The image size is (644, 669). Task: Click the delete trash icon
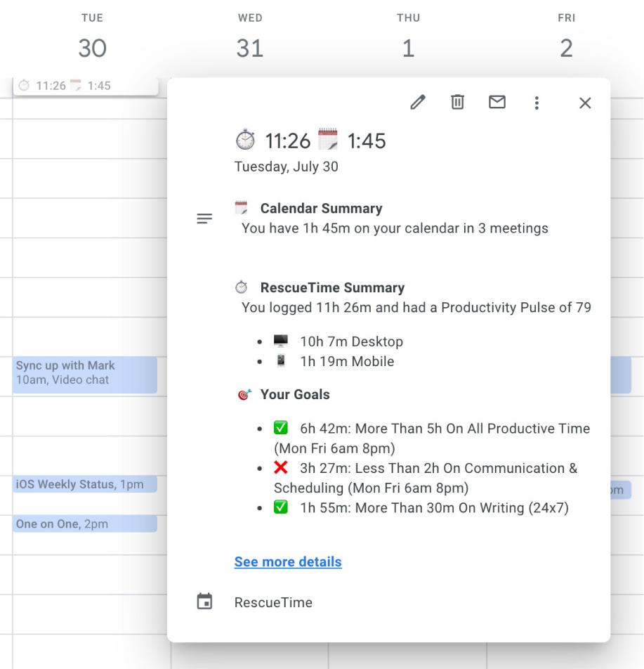pos(457,102)
